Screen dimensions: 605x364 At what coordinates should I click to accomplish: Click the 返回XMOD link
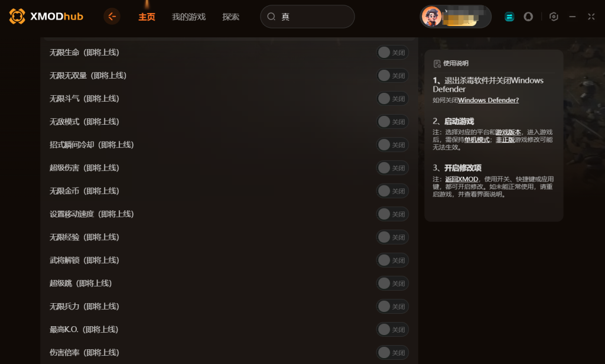tap(461, 179)
